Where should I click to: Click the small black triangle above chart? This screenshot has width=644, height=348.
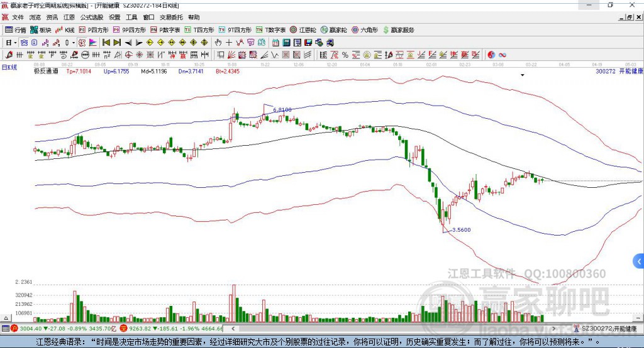coord(522,75)
